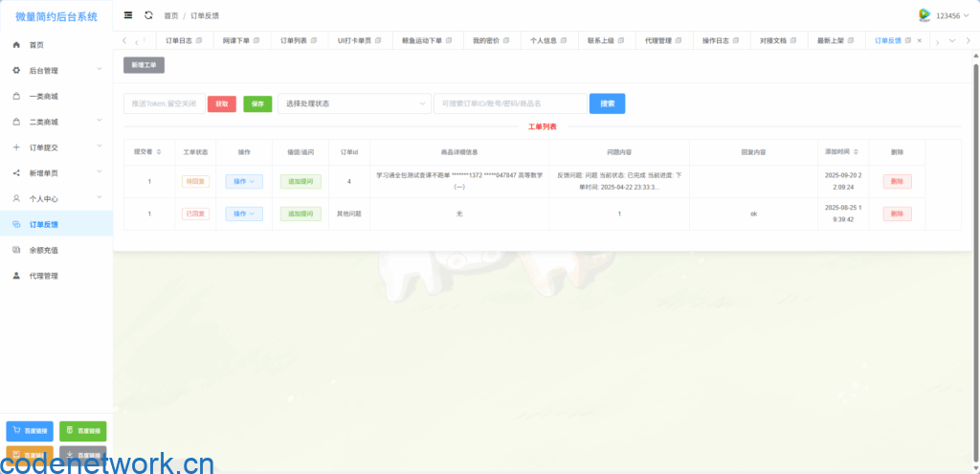Expand the 123456 user menu

pos(947,15)
